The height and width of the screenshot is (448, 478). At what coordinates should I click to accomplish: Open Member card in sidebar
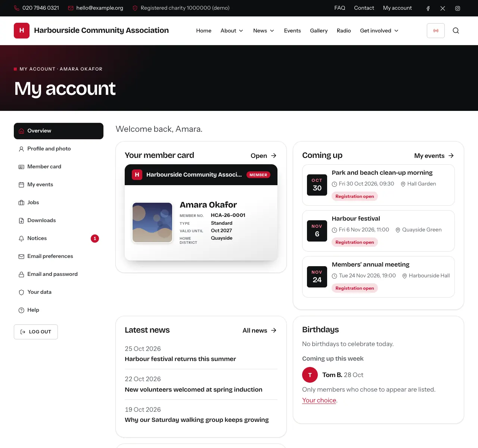pos(59,167)
